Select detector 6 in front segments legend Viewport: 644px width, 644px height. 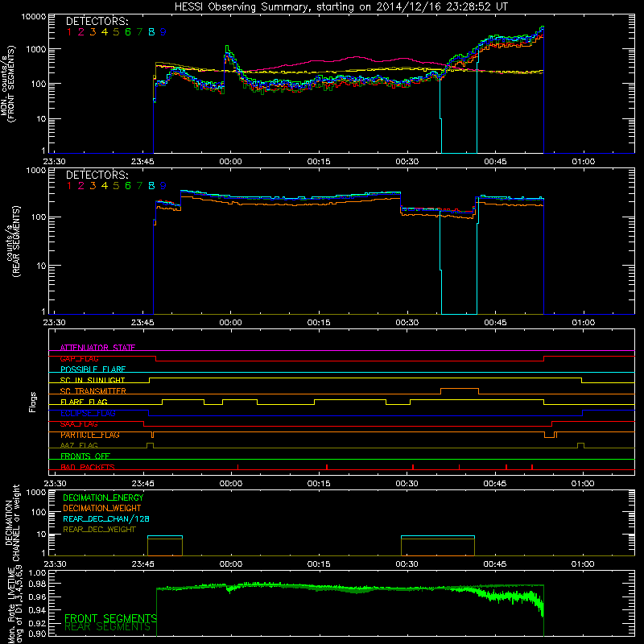[128, 32]
